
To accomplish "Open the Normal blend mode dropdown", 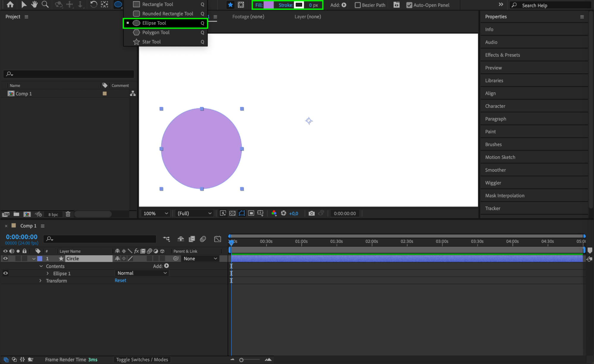I will pos(142,273).
